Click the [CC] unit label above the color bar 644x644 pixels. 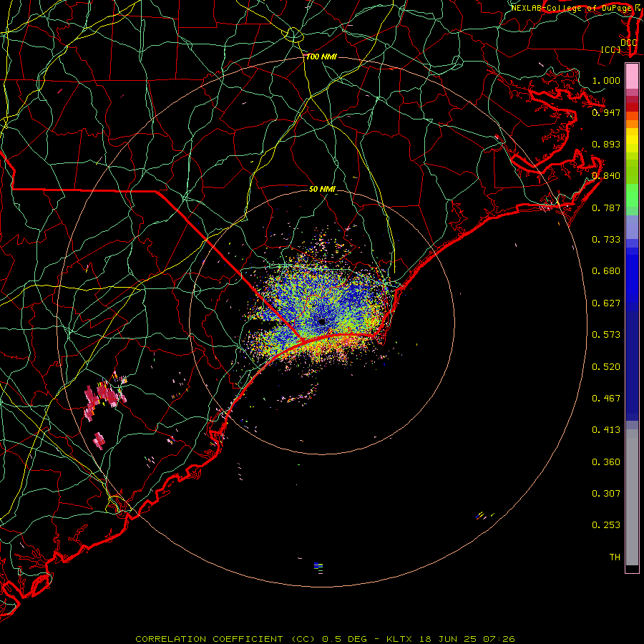click(610, 49)
